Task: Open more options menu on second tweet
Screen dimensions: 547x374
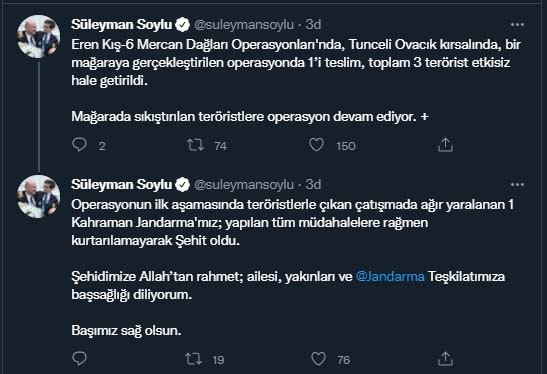Action: pyautogui.click(x=517, y=185)
